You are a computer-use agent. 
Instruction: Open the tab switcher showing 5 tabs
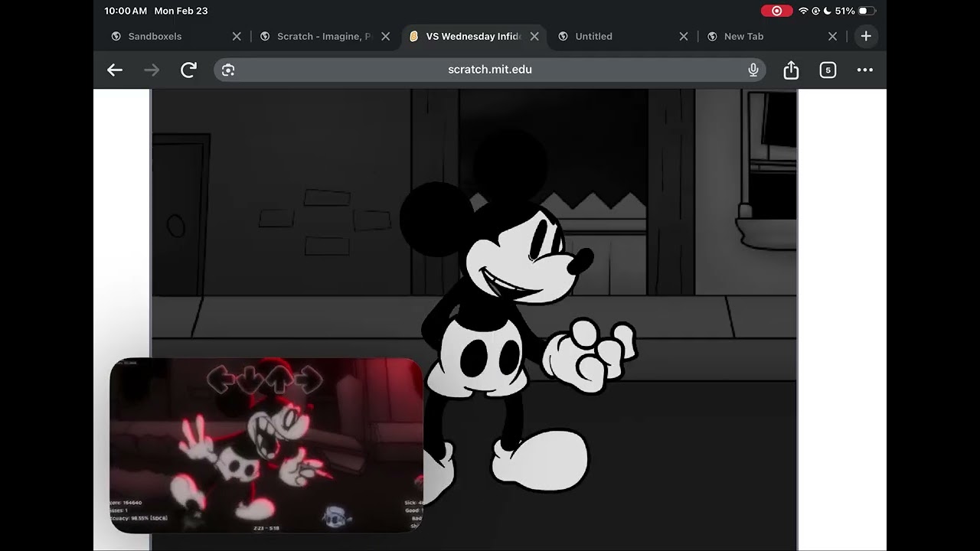coord(828,70)
